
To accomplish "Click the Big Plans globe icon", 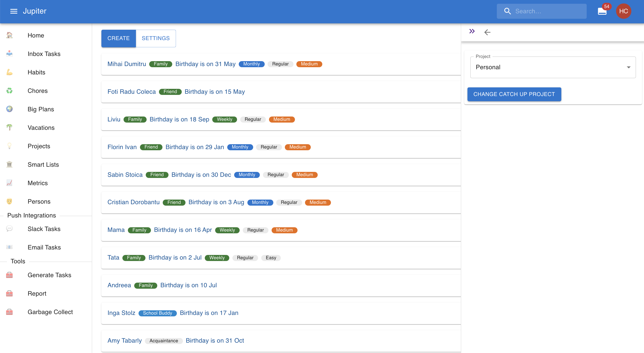I will tap(10, 109).
